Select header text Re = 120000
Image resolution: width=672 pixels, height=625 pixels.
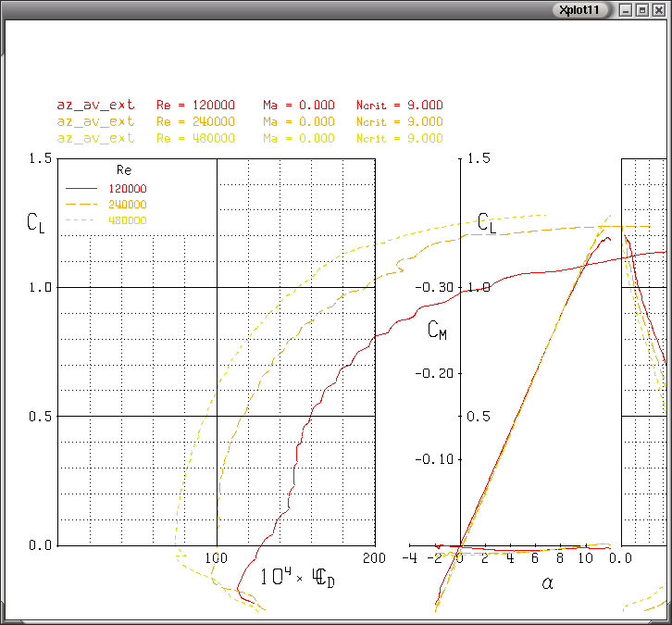point(195,105)
